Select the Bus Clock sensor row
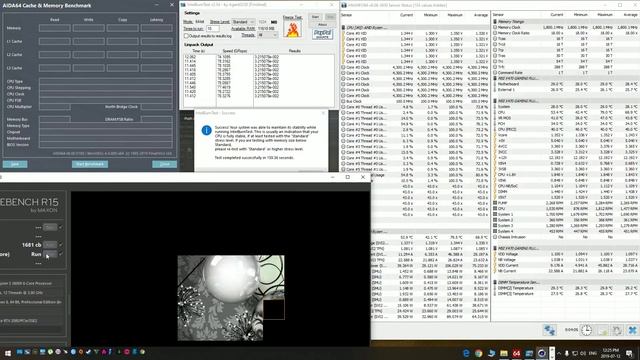 pyautogui.click(x=415, y=101)
